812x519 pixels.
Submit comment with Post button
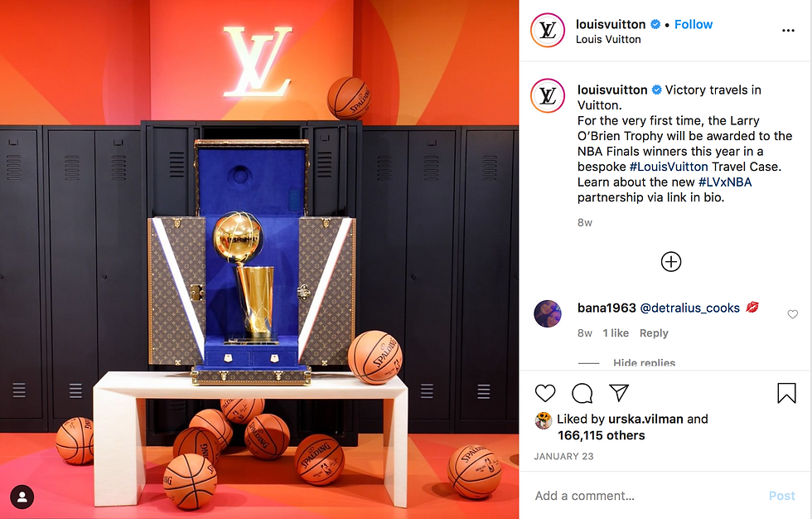point(781,496)
